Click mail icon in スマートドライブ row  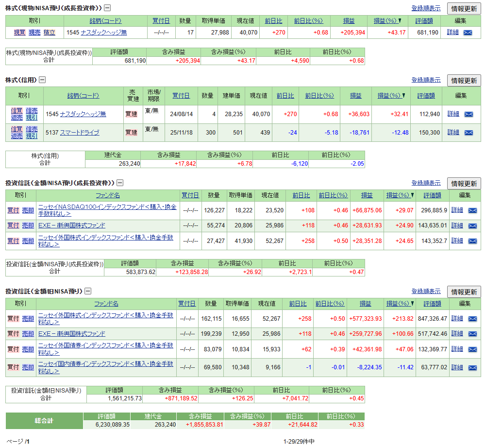coord(468,133)
